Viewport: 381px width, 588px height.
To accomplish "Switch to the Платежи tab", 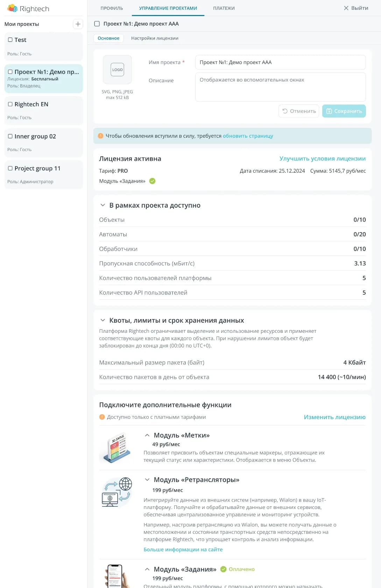I will 224,8.
